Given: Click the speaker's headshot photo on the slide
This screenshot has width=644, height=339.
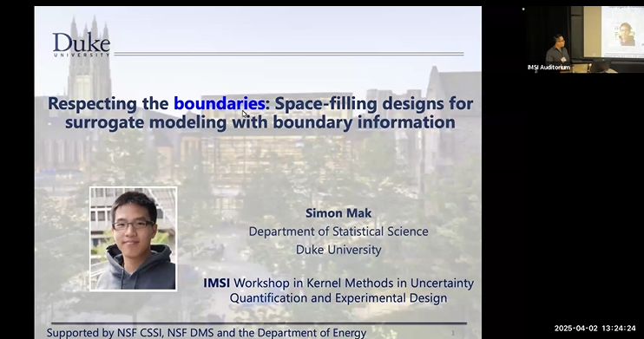Looking at the screenshot, I should pos(134,238).
